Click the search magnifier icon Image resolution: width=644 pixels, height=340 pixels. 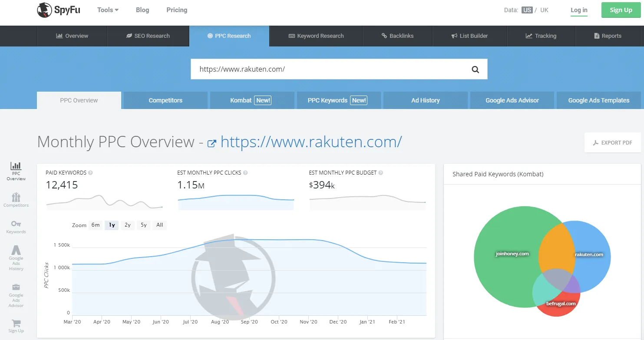(x=475, y=69)
